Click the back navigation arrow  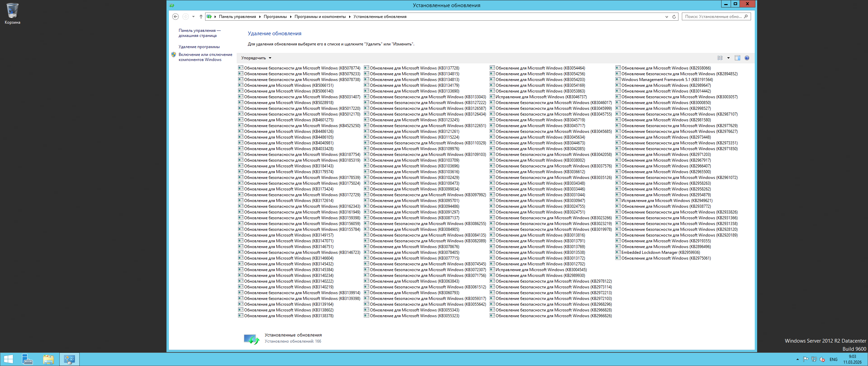175,17
